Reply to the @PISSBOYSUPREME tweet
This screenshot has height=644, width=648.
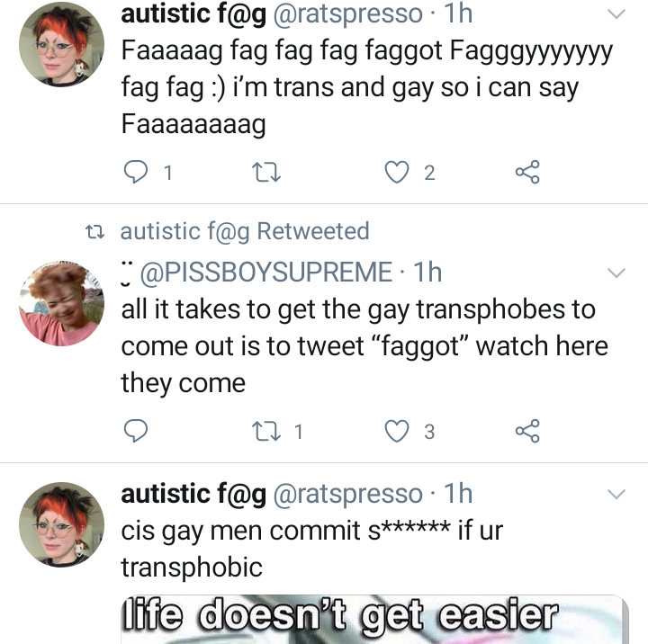coord(136,431)
